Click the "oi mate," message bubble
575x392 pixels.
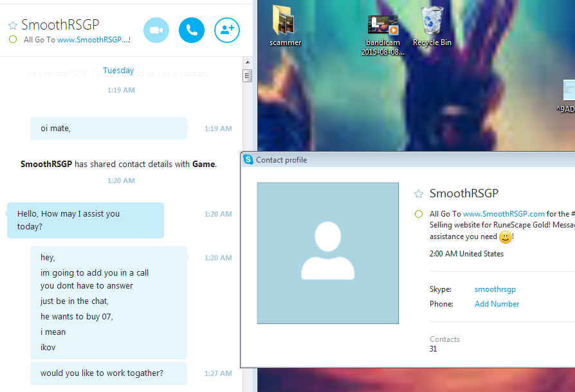[x=109, y=129]
